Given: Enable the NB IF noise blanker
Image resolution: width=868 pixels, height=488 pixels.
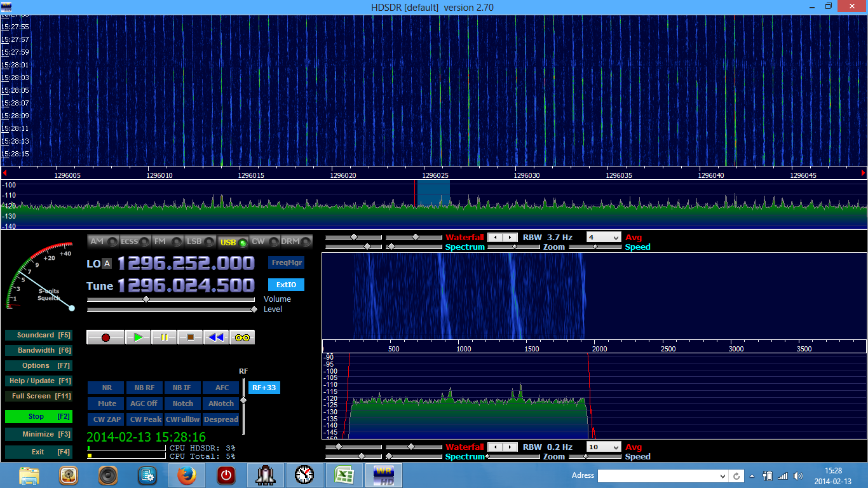Looking at the screenshot, I should click(x=182, y=388).
